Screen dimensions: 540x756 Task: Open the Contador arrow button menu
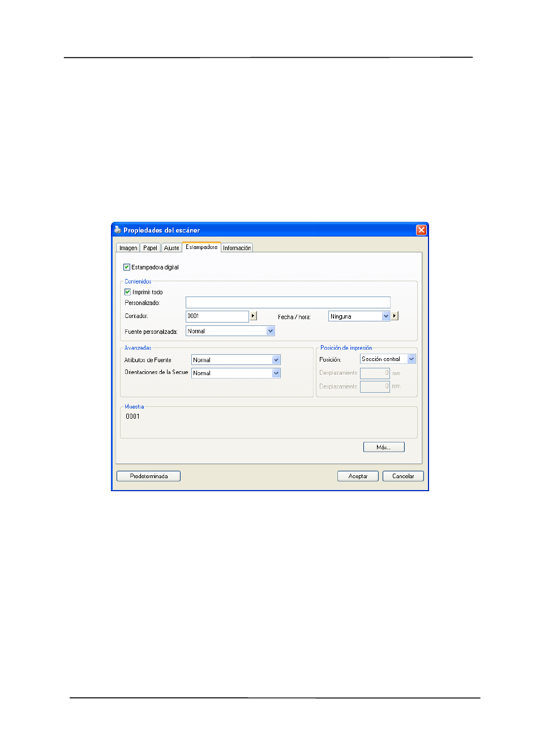click(x=253, y=316)
